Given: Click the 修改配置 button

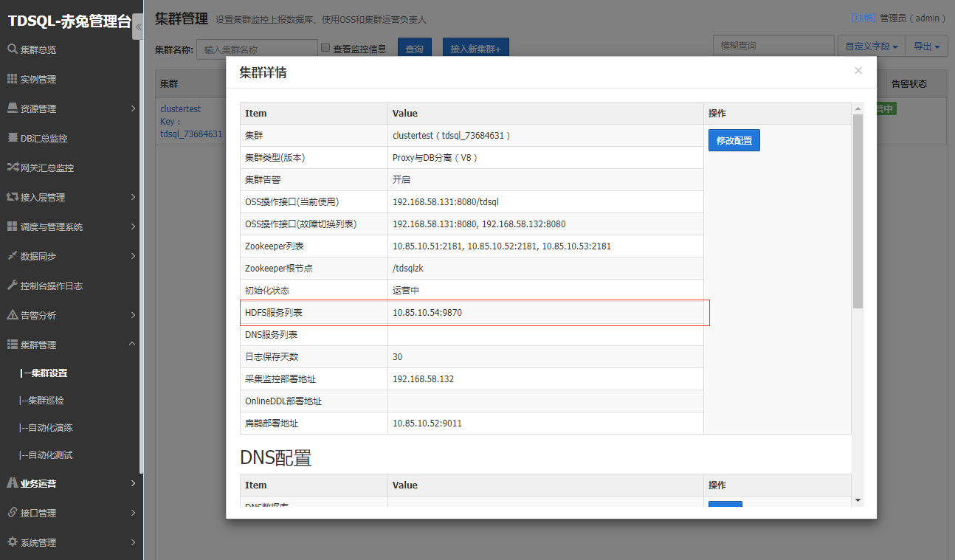Looking at the screenshot, I should click(x=734, y=140).
